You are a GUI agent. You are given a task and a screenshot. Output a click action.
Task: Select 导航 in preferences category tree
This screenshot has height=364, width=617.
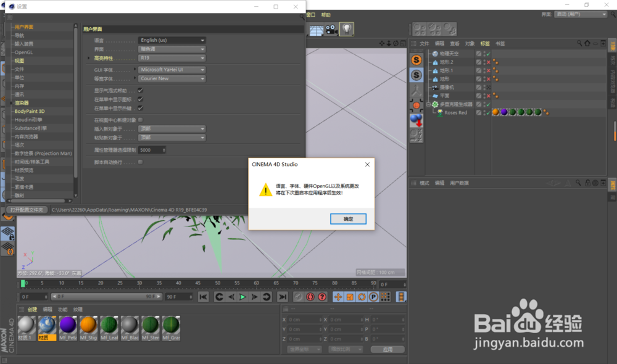19,35
